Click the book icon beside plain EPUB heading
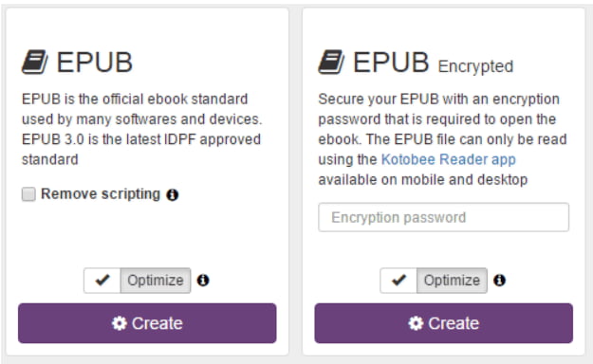The height and width of the screenshot is (364, 593). point(34,62)
